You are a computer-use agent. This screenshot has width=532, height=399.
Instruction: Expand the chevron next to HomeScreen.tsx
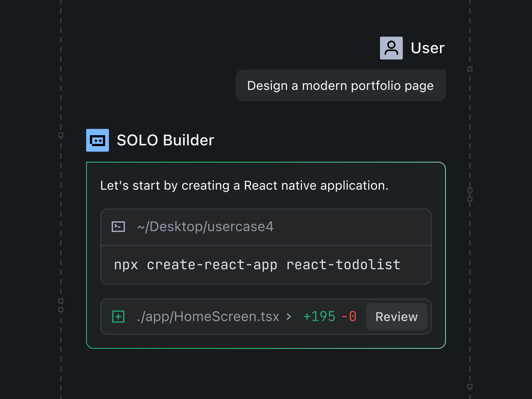point(289,317)
